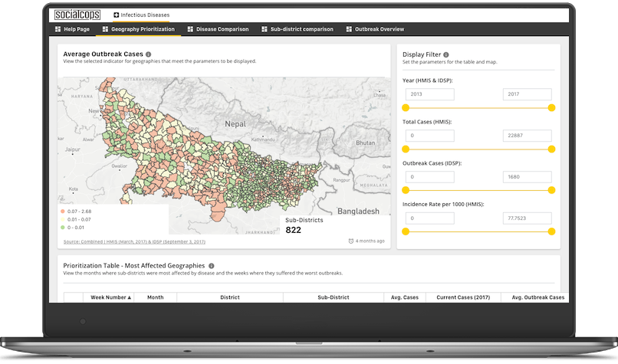Click Outbreak Cases maximum field showing 1680
618x364 pixels.
point(527,177)
